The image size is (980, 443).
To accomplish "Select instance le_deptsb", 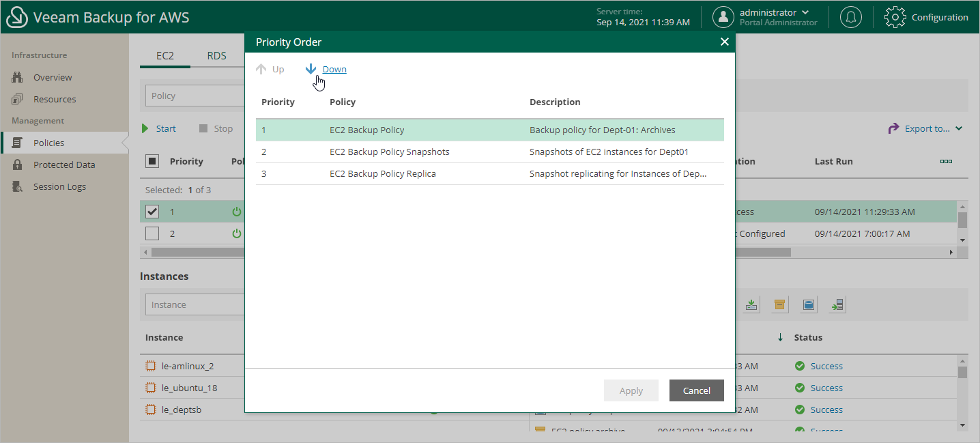I will click(182, 410).
